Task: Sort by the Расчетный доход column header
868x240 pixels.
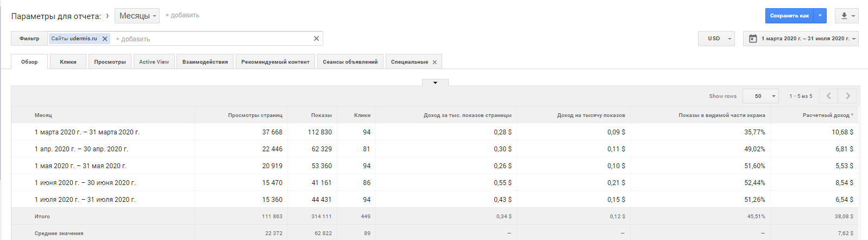Action: pyautogui.click(x=826, y=115)
